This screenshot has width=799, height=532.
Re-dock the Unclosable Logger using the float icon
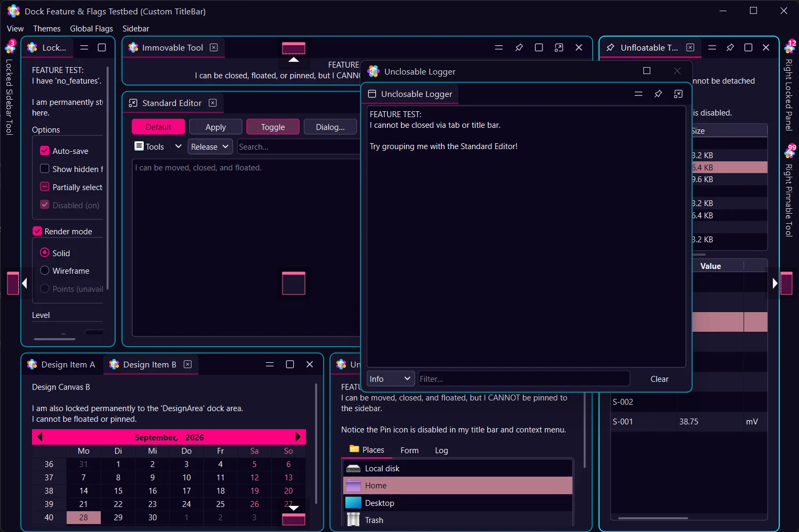(x=678, y=94)
